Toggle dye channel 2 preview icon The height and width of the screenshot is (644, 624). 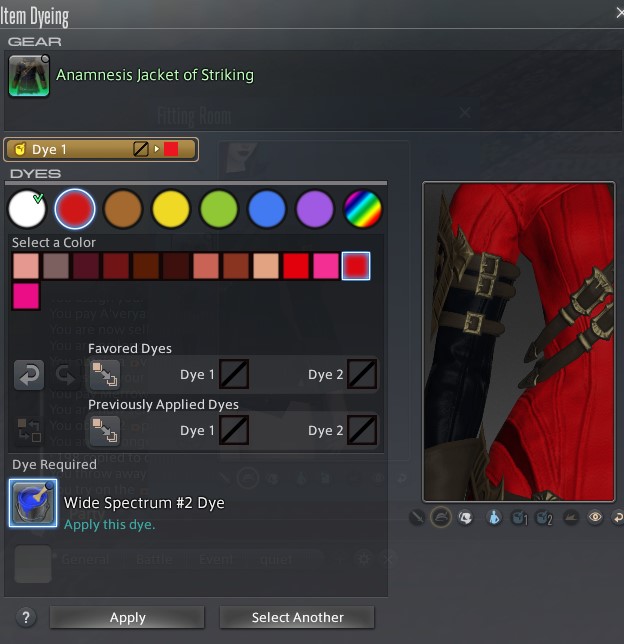pos(544,518)
